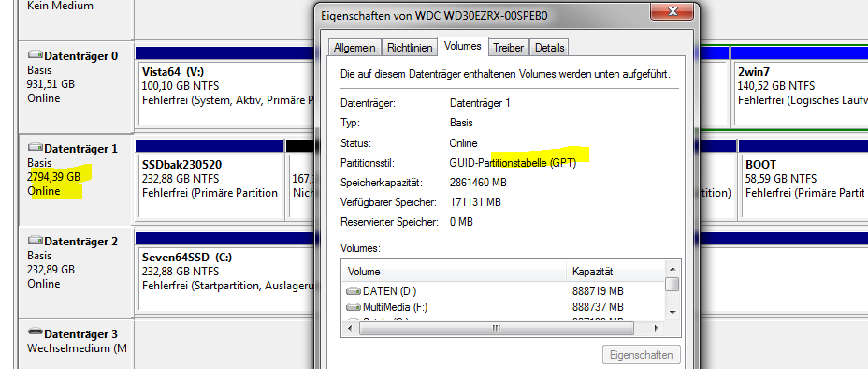Click the 2794,39 GB disk size text
Viewport: 868px width, 369px height.
click(53, 177)
